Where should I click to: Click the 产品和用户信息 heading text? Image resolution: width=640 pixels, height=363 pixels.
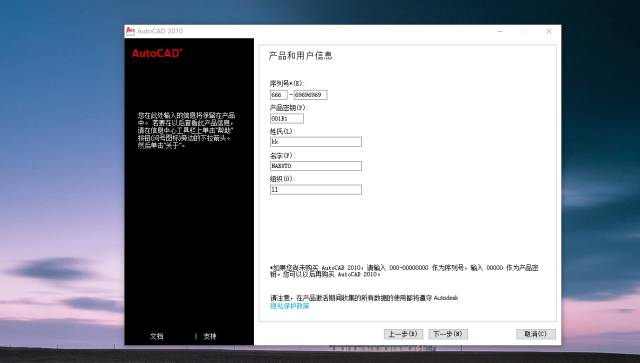[x=300, y=56]
